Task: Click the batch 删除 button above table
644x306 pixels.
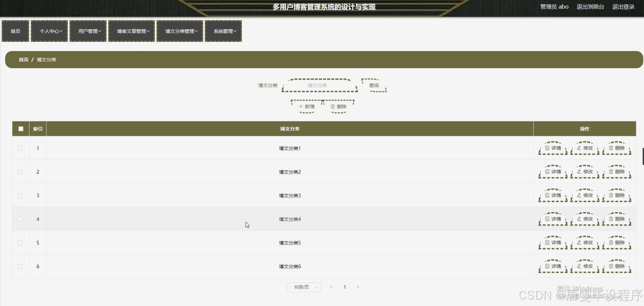Action: pos(338,107)
